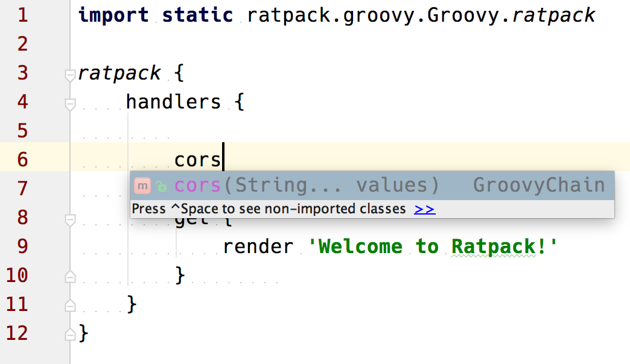
Task: Click line number 9 in the gutter
Action: (23, 246)
